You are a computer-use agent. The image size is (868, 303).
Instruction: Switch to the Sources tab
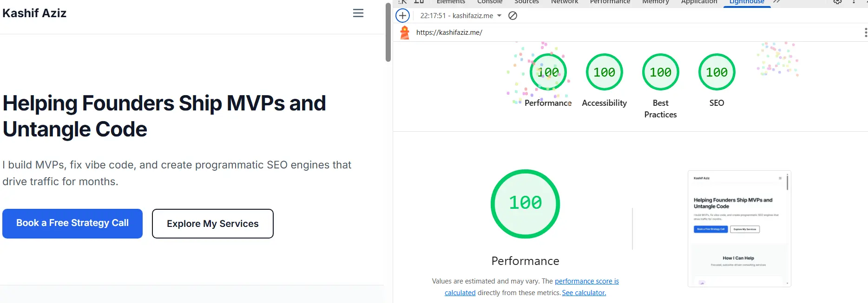[526, 2]
